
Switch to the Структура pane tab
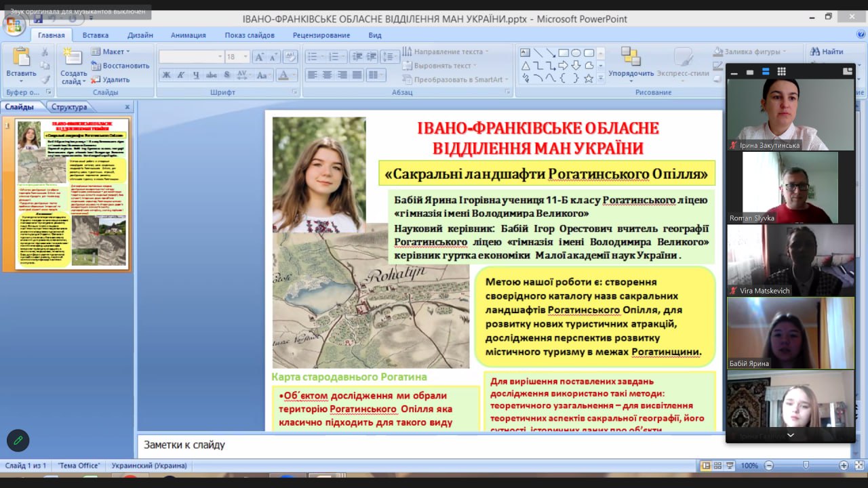click(69, 107)
